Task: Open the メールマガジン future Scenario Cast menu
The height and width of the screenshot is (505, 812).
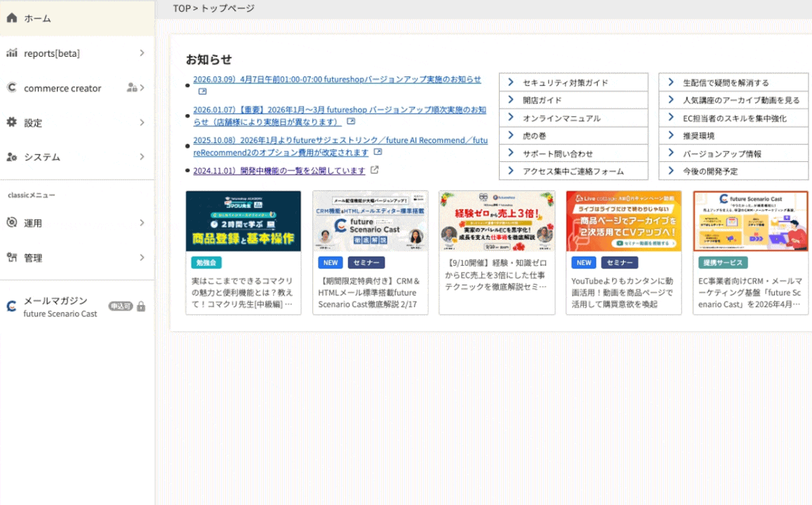Action: click(x=60, y=307)
